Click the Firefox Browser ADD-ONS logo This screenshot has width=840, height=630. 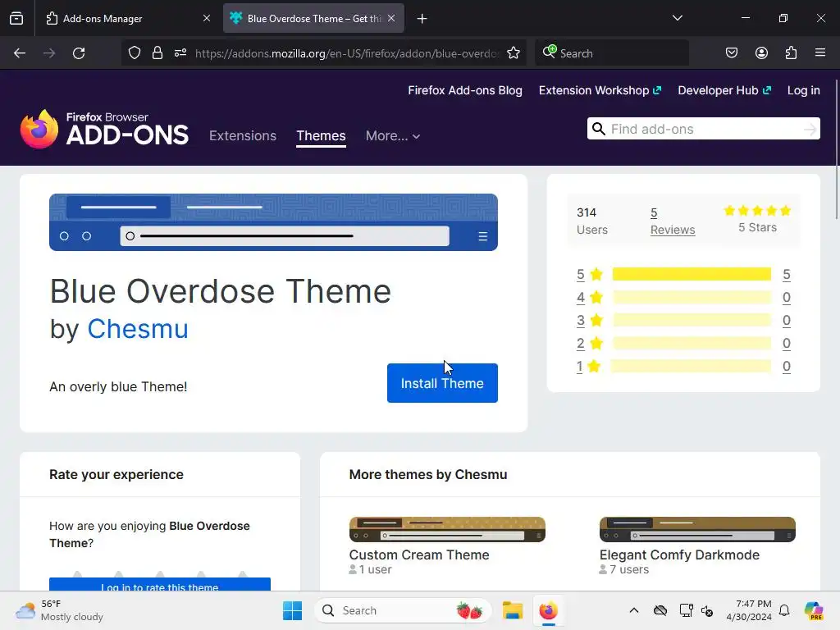click(x=104, y=129)
